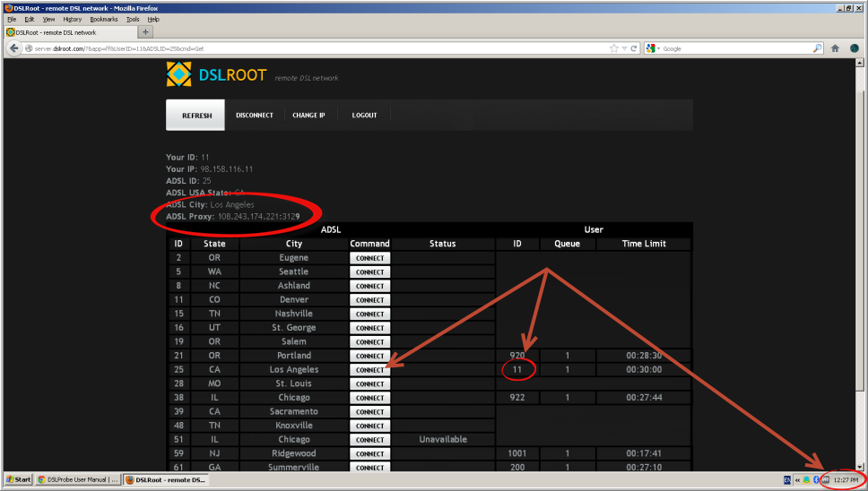
Task: Switch to DSLProbe User Manual taskbar window
Action: click(x=77, y=479)
